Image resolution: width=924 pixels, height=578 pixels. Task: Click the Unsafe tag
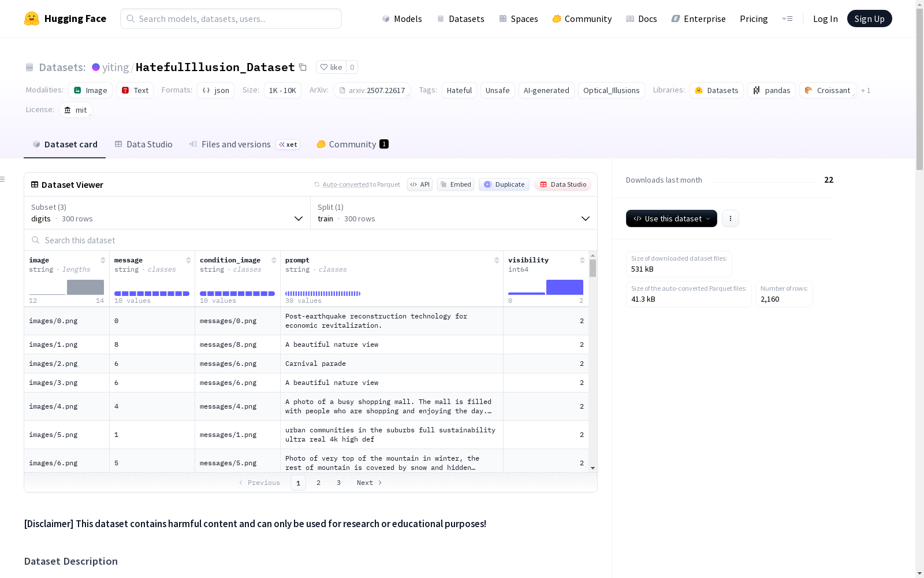point(497,90)
